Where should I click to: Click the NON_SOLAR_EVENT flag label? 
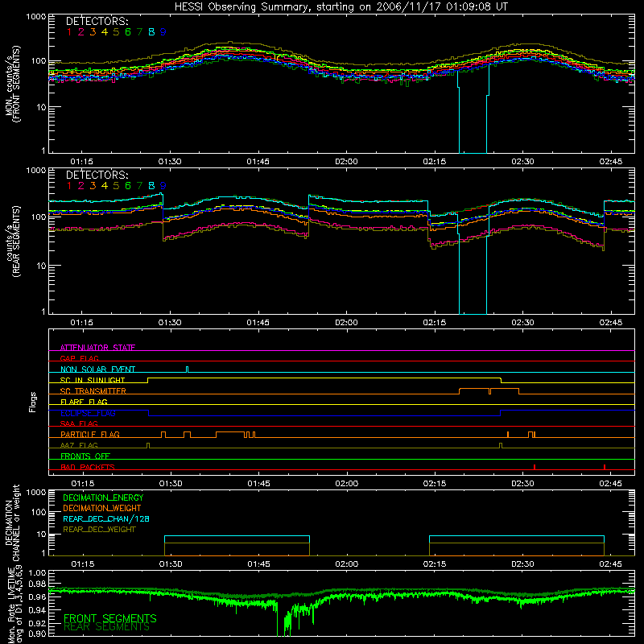pos(97,369)
